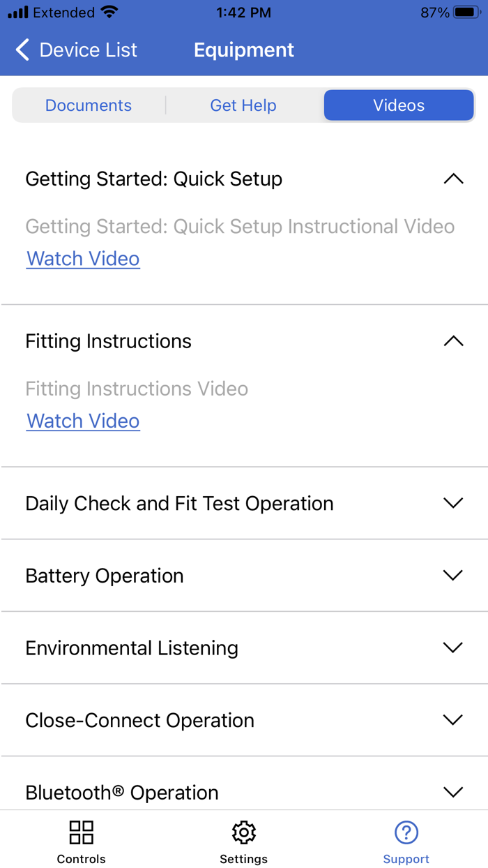Open Watch Video link under Quick Setup
This screenshot has width=488, height=868.
[83, 259]
